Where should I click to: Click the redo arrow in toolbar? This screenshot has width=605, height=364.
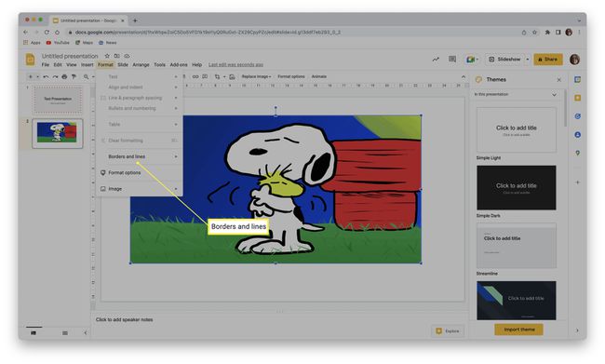pos(55,77)
